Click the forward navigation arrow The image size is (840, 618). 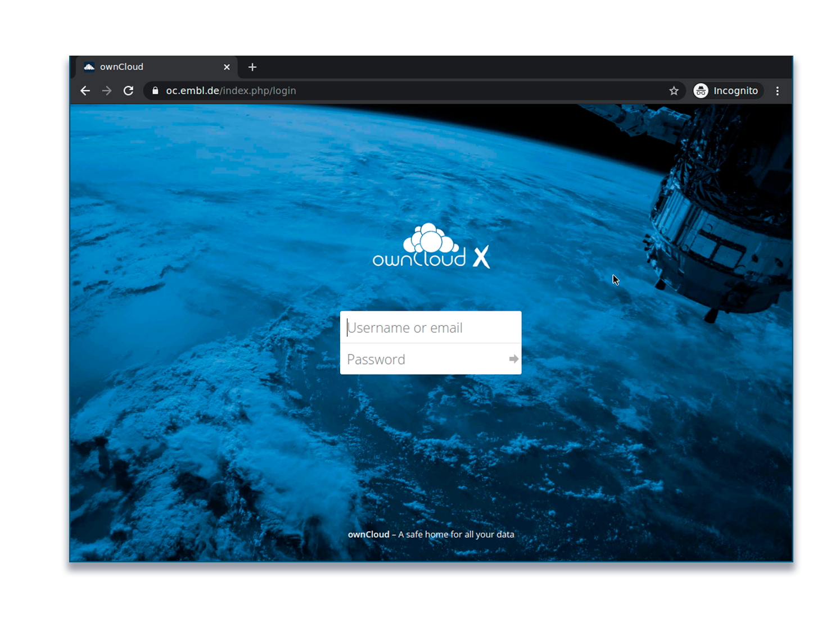(107, 90)
